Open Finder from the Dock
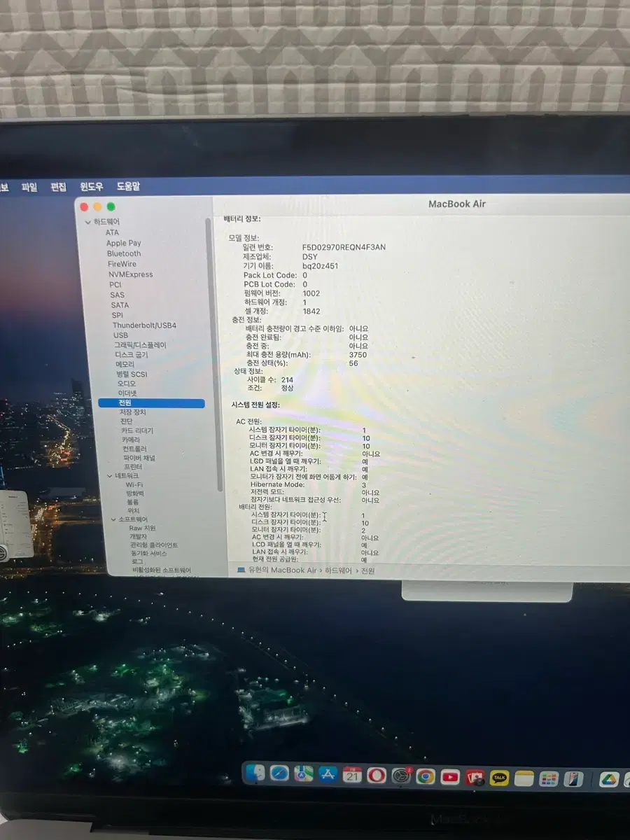Image resolution: width=630 pixels, height=840 pixels. click(256, 774)
